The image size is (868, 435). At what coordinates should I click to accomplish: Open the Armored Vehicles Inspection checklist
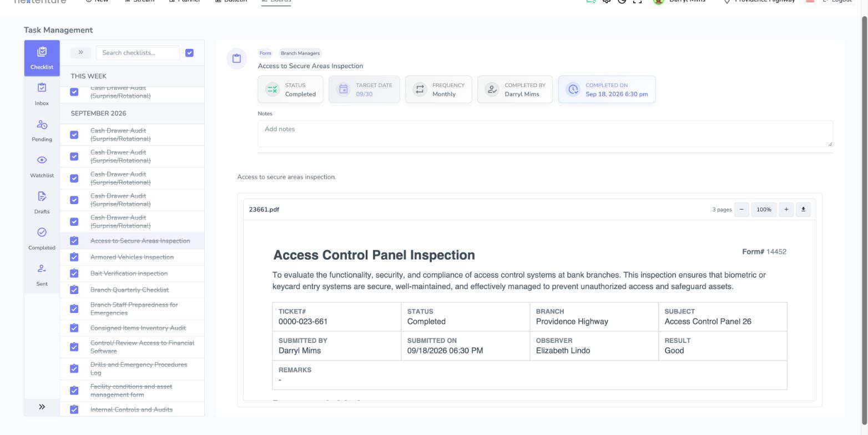[132, 257]
